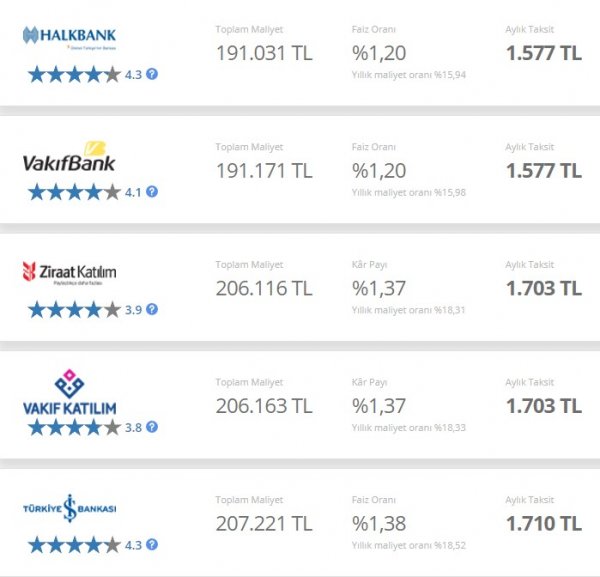Viewport: 600px width, 577px height.
Task: Open the help icon next to VakıfBank's 4.1 rating
Action: tap(152, 192)
